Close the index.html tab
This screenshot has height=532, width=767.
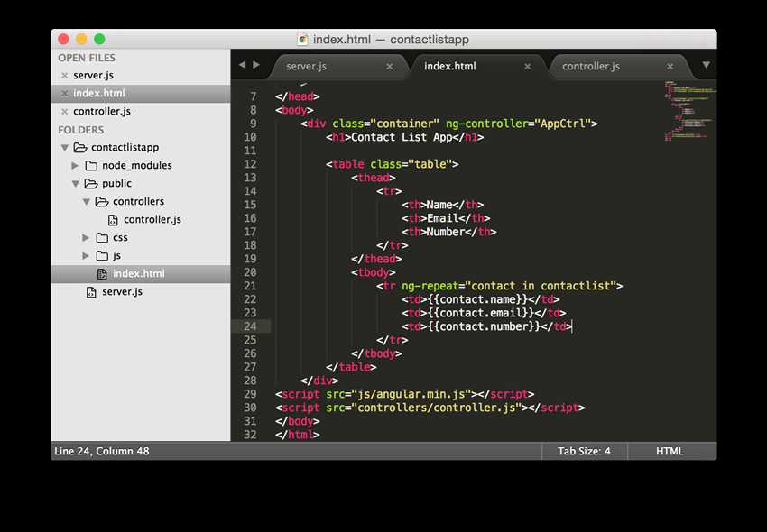tap(527, 67)
